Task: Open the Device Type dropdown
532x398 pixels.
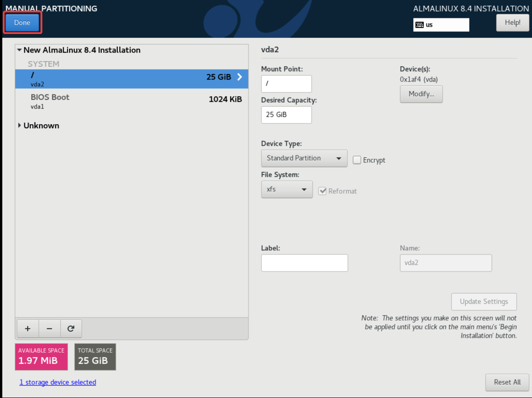Action: click(x=304, y=158)
